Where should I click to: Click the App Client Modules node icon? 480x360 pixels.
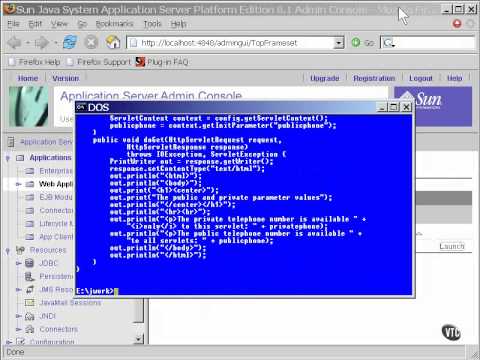pyautogui.click(x=30, y=237)
